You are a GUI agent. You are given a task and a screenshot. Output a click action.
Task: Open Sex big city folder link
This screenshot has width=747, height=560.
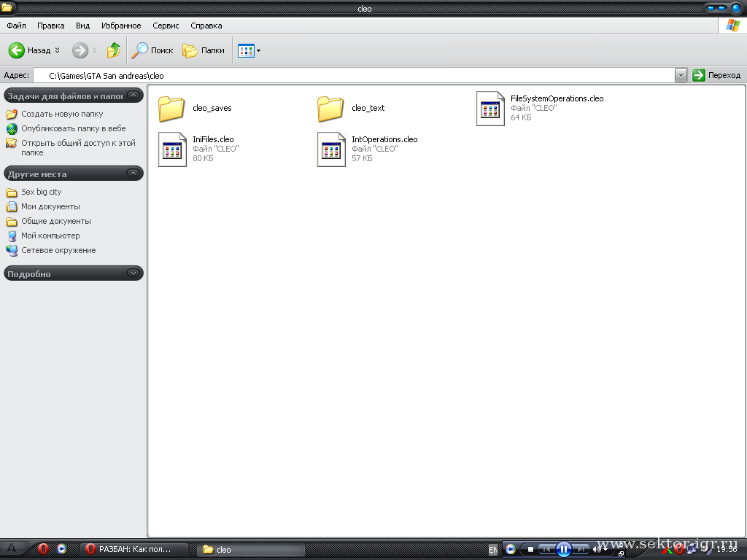tap(42, 192)
